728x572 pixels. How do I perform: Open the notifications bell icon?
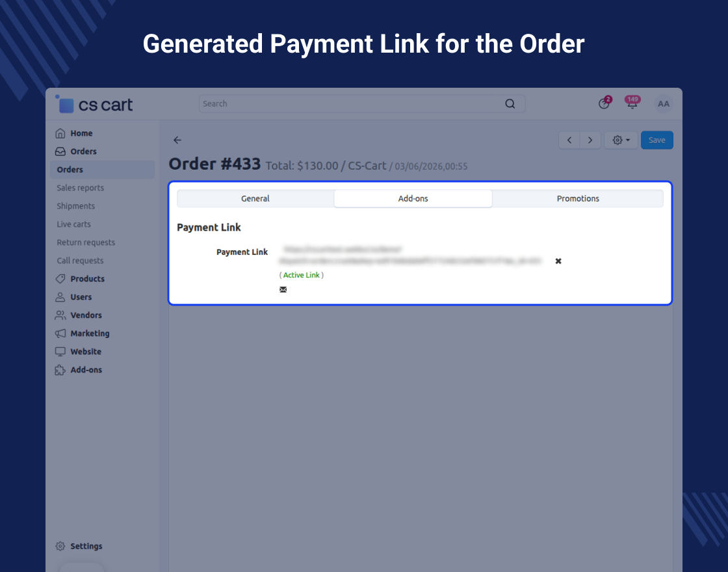pyautogui.click(x=632, y=104)
